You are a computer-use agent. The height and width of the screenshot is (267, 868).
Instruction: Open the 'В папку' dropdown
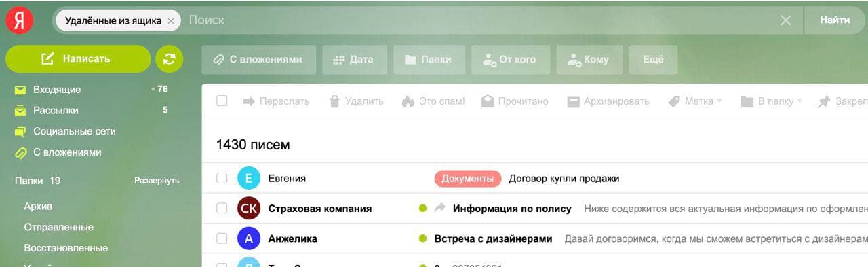click(x=772, y=101)
